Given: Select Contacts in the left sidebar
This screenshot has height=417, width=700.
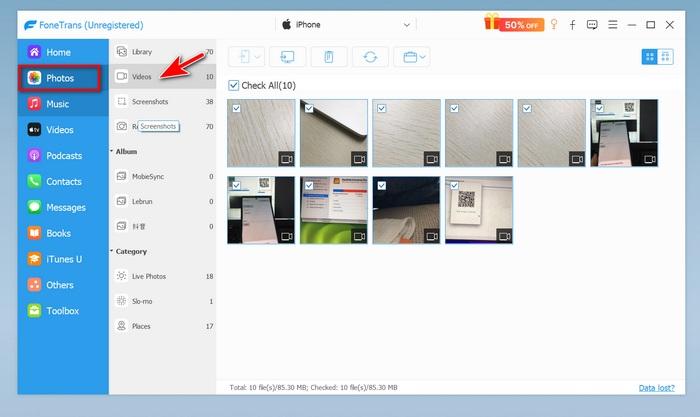Looking at the screenshot, I should point(63,182).
